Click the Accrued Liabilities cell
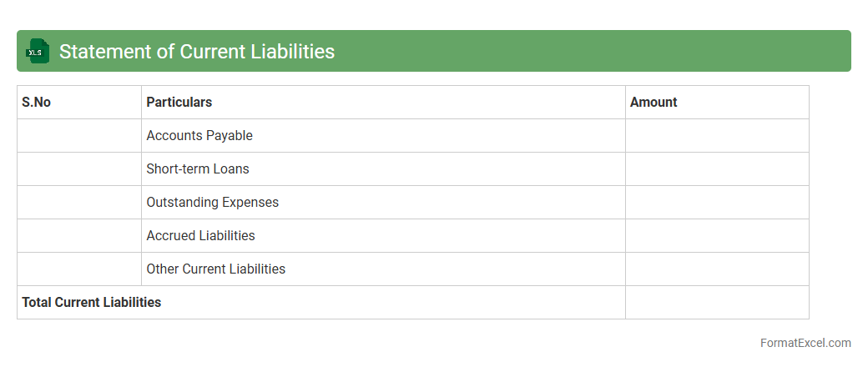This screenshot has width=868, height=367. pyautogui.click(x=200, y=236)
